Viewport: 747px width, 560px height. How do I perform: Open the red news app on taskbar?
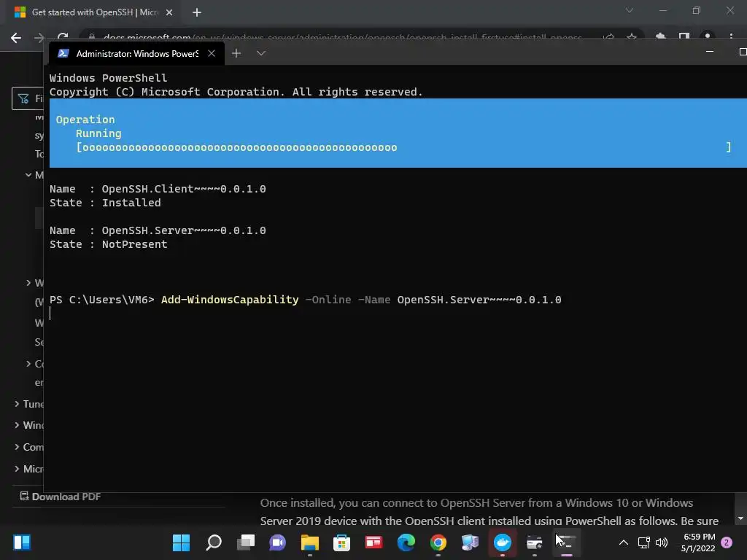coord(373,542)
